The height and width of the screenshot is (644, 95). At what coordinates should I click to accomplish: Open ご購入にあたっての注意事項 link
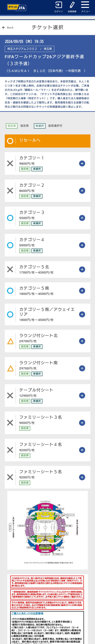[27, 613]
